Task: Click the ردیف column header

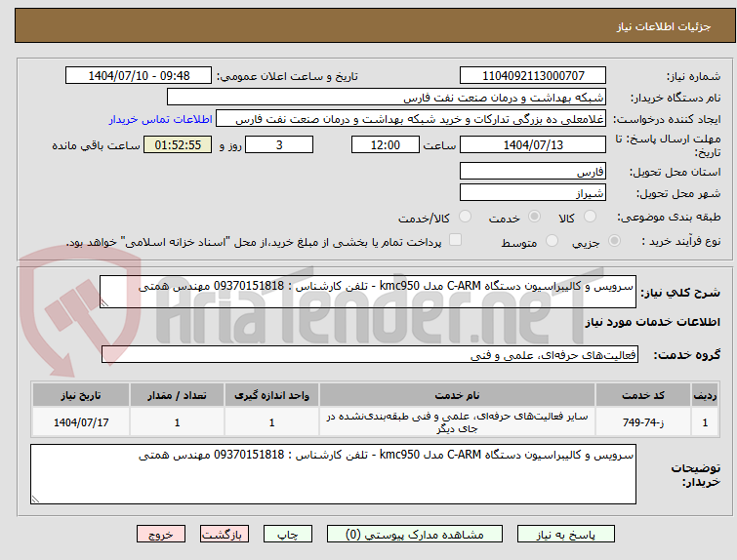Action: [x=705, y=395]
